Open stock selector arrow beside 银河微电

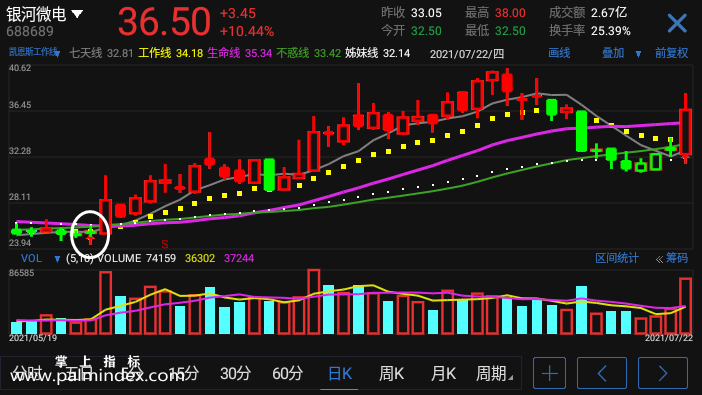[x=77, y=14]
